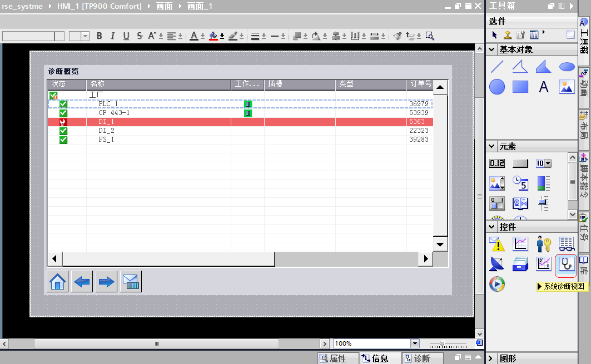Click diagnostic table scroll down arrow
This screenshot has width=591, height=364.
click(440, 245)
